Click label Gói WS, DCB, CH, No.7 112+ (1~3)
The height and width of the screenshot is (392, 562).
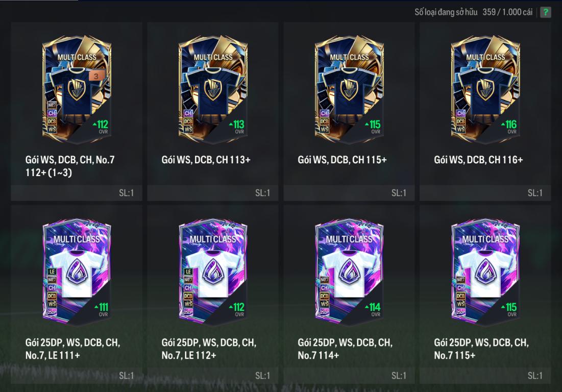[70, 166]
